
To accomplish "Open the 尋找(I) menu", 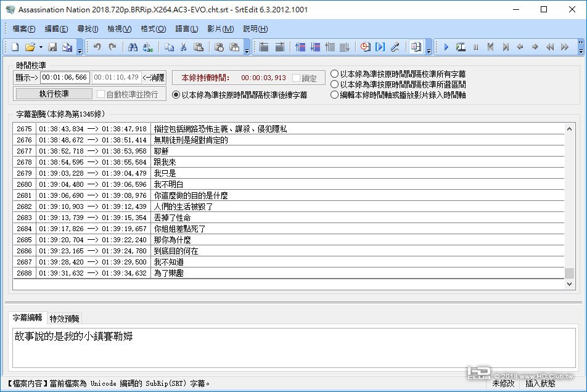I will coord(88,29).
